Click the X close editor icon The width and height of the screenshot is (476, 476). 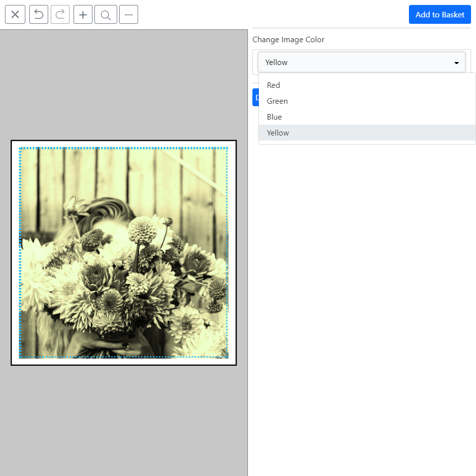(x=15, y=14)
